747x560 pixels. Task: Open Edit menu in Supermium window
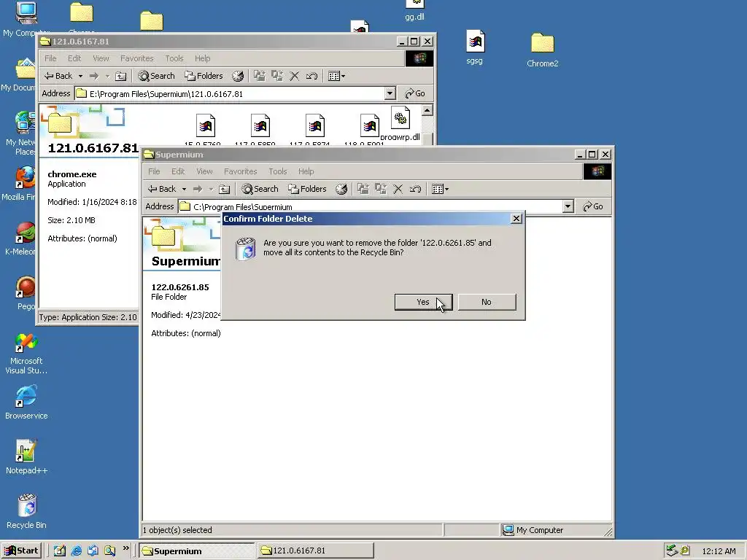(x=178, y=171)
